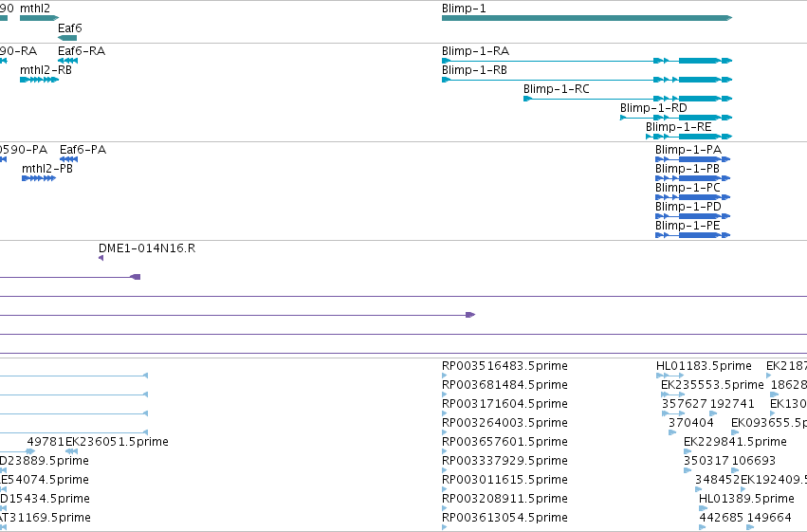The image size is (807, 532).
Task: Select the EK229841.5prime EST label
Action: click(735, 442)
